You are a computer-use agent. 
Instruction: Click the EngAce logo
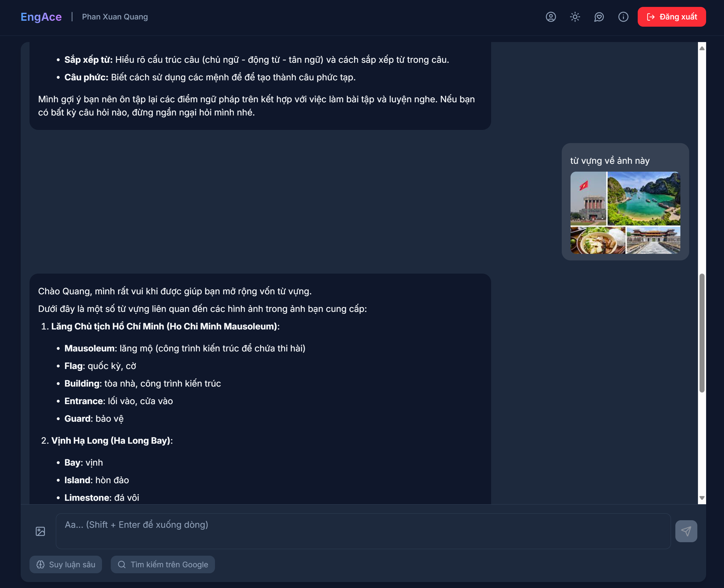[41, 17]
